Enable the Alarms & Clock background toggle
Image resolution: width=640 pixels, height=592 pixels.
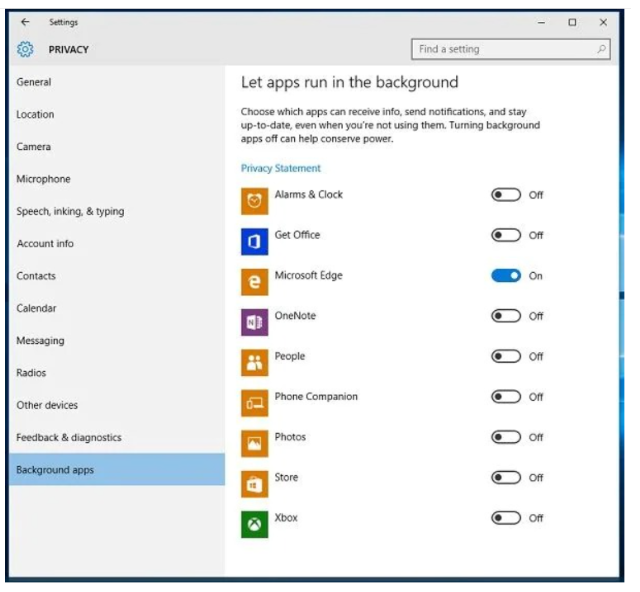pyautogui.click(x=506, y=195)
